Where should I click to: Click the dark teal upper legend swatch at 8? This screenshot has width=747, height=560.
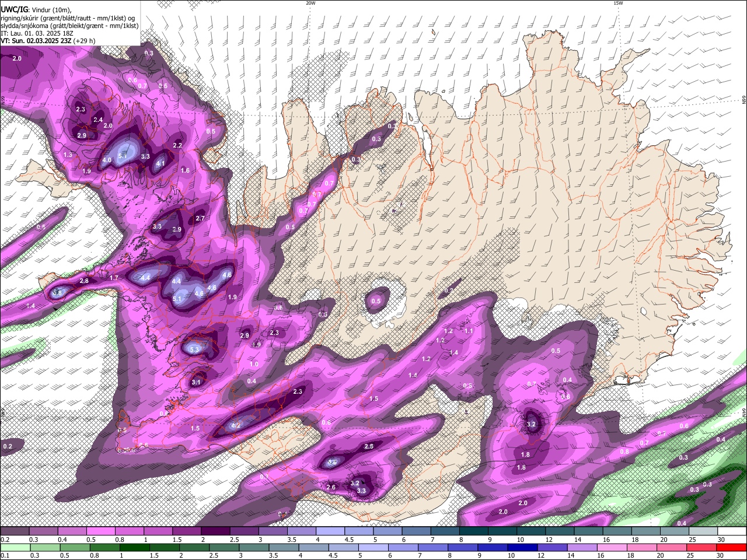click(473, 531)
